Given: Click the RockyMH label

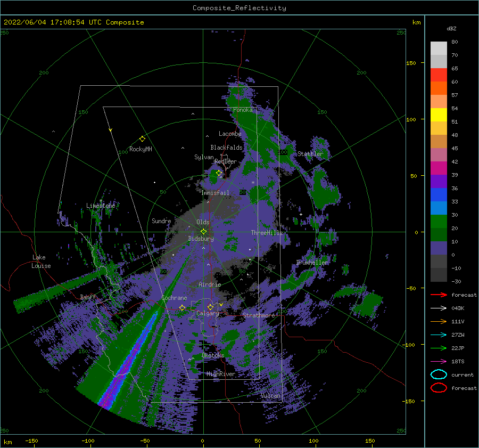Looking at the screenshot, I should [141, 149].
